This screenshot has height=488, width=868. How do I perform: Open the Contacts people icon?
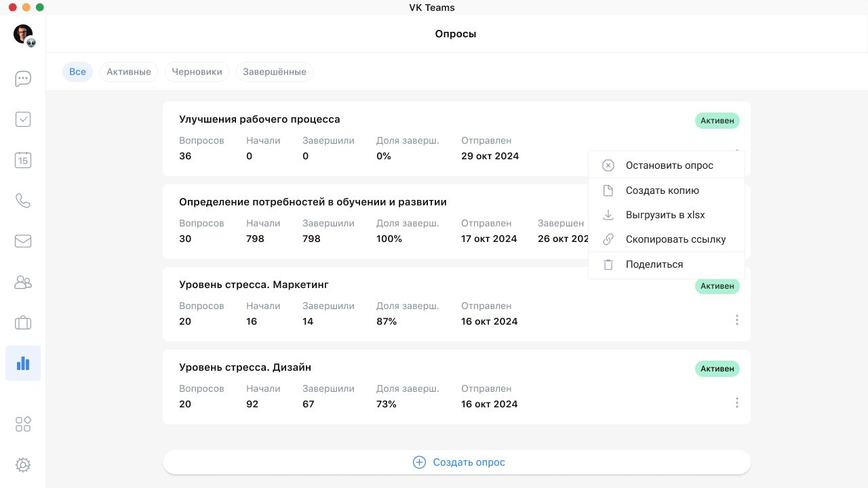[23, 282]
